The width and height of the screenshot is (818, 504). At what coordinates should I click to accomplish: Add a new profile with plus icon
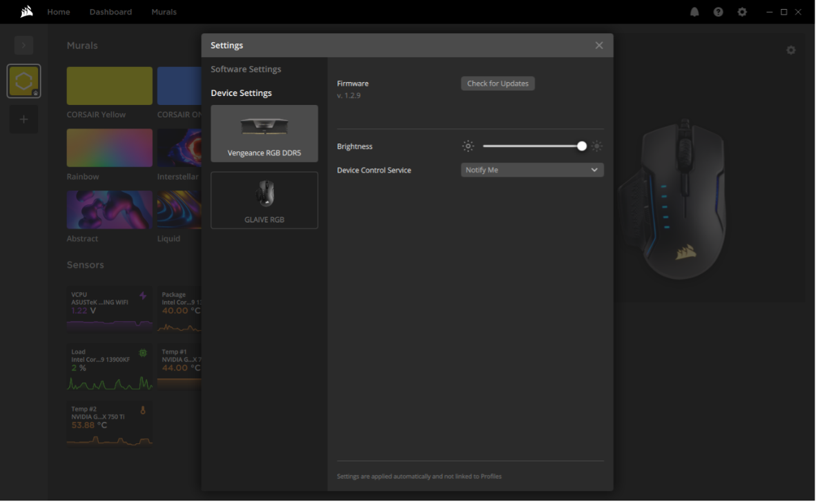point(23,119)
